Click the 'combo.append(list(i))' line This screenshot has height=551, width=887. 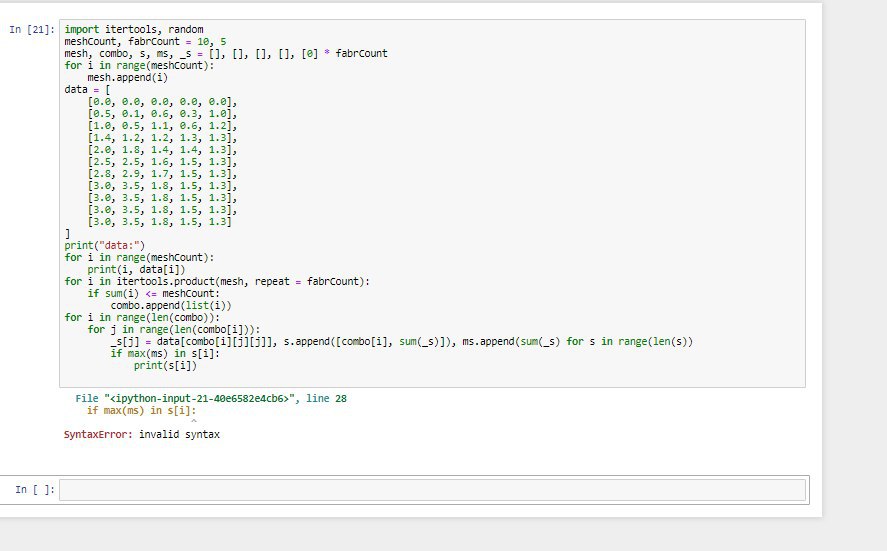point(171,305)
